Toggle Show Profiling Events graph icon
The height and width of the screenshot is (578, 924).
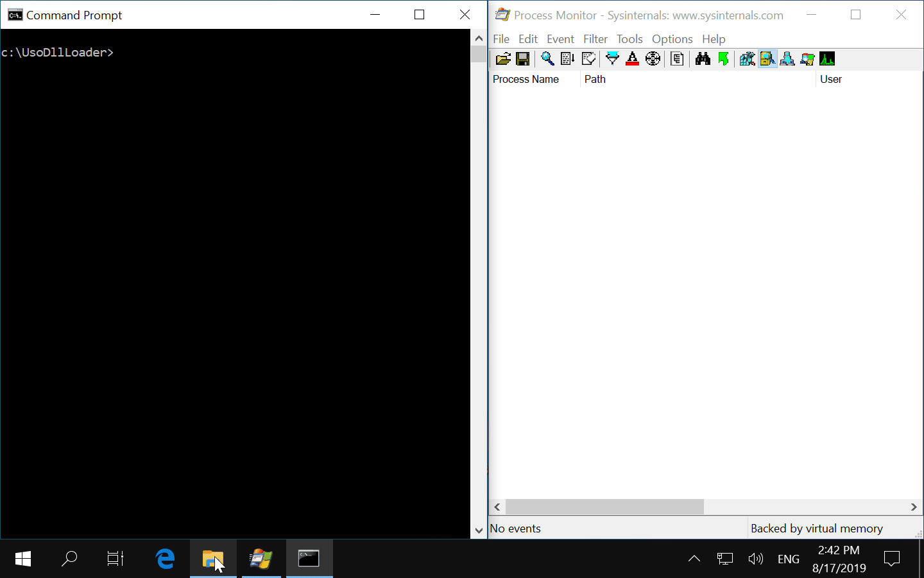click(x=827, y=59)
